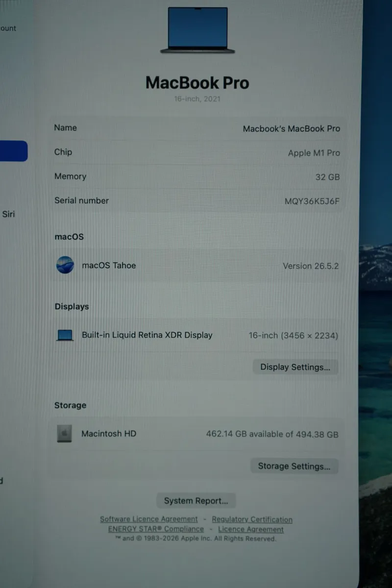Select the Siri item in the sidebar
Viewport: 392px width, 588px height.
point(8,214)
